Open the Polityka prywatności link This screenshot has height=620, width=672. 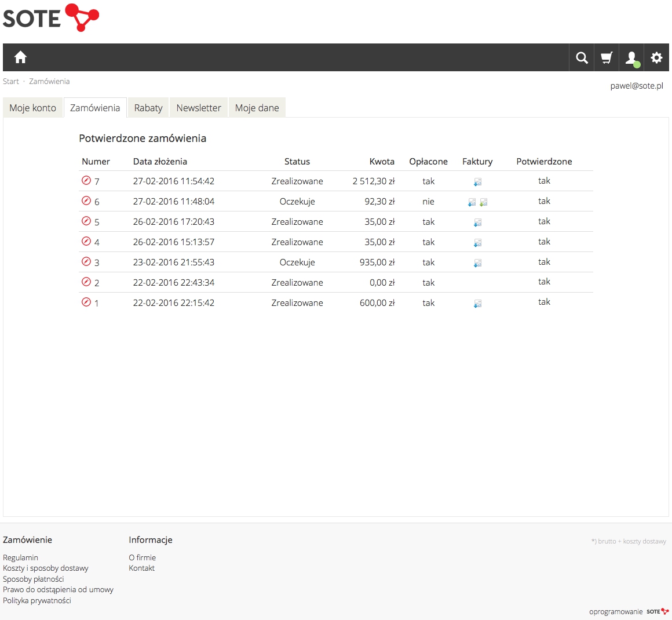(x=37, y=600)
